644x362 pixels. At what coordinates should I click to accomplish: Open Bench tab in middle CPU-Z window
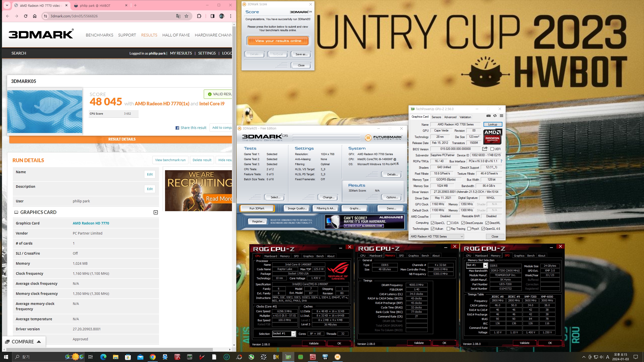pos(425,255)
